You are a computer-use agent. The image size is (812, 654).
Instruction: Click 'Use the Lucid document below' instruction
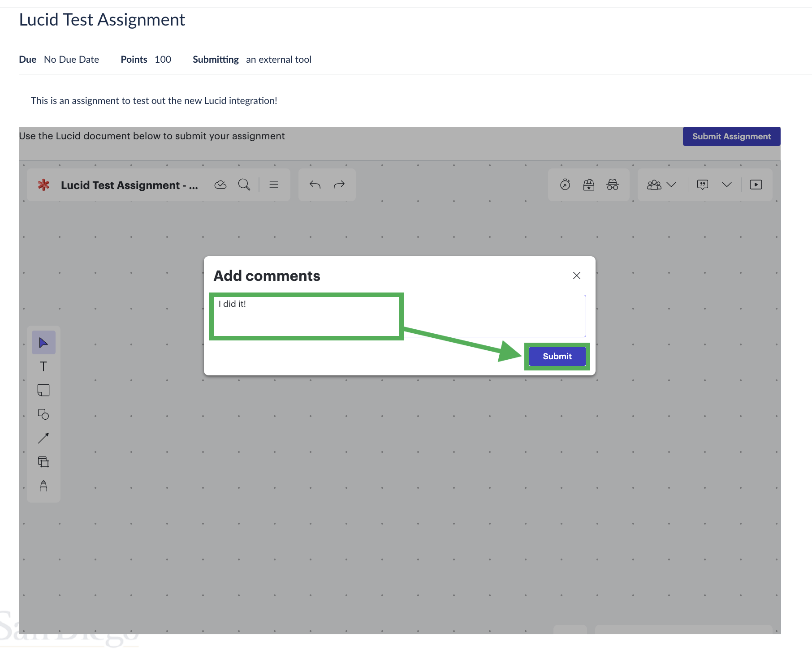(152, 136)
